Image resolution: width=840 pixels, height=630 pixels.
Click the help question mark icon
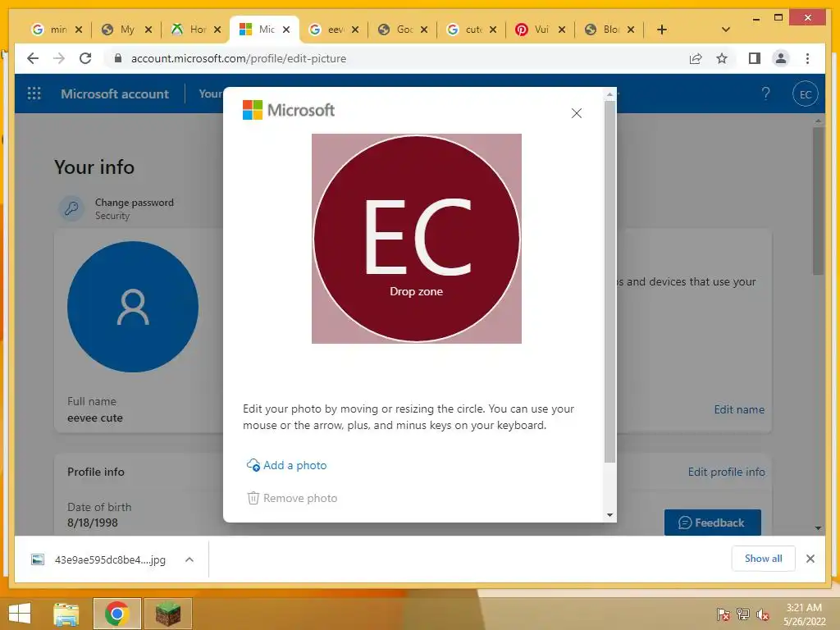pyautogui.click(x=765, y=94)
